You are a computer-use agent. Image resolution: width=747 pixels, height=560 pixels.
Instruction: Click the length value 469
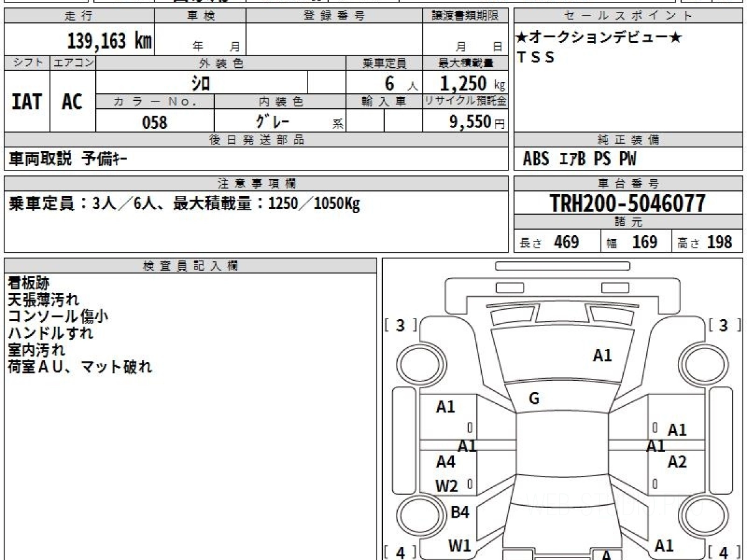point(566,242)
